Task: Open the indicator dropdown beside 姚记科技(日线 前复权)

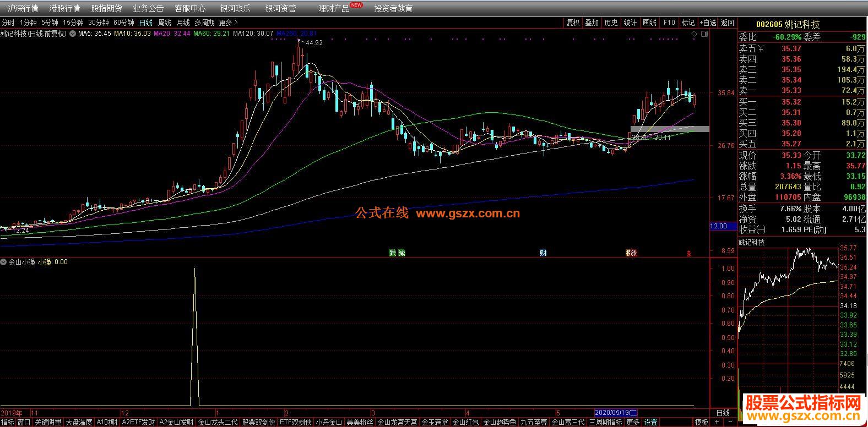Action: pos(72,34)
